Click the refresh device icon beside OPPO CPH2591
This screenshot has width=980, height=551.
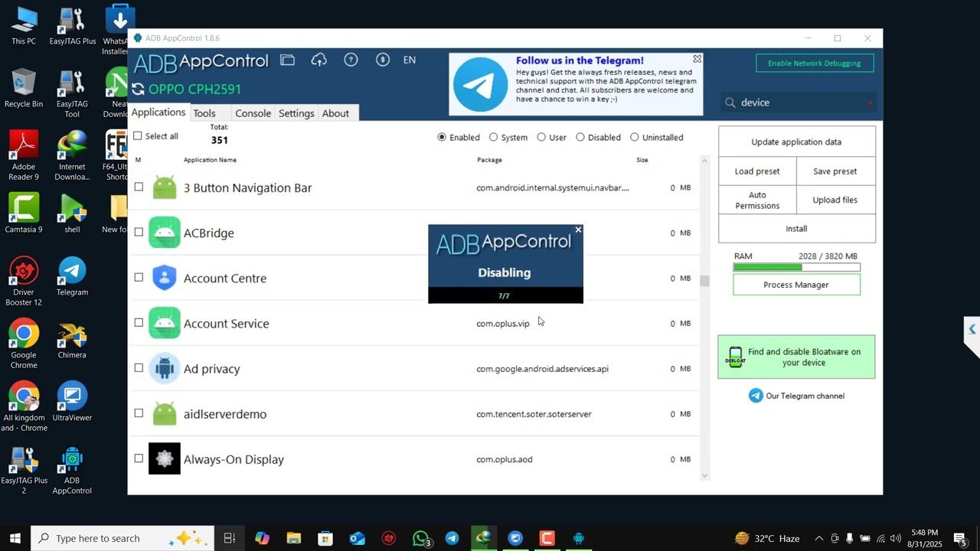pos(138,89)
